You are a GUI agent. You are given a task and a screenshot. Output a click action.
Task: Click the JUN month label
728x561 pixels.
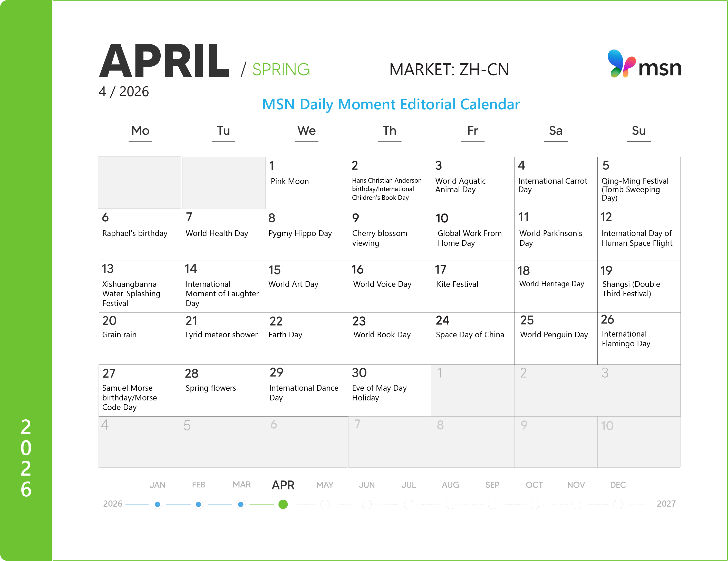367,485
